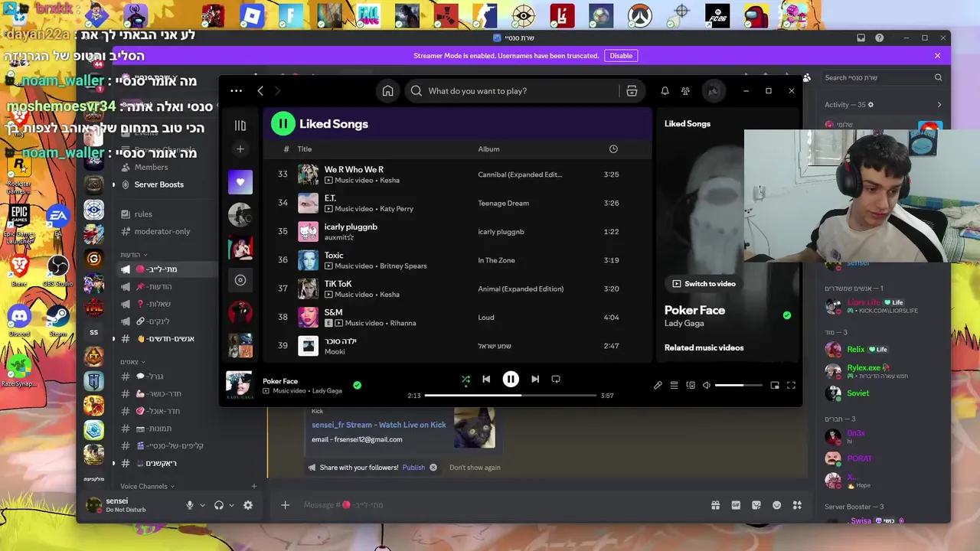980x551 pixels.
Task: Expand Your Library in Spotify sidebar
Action: pos(240,126)
